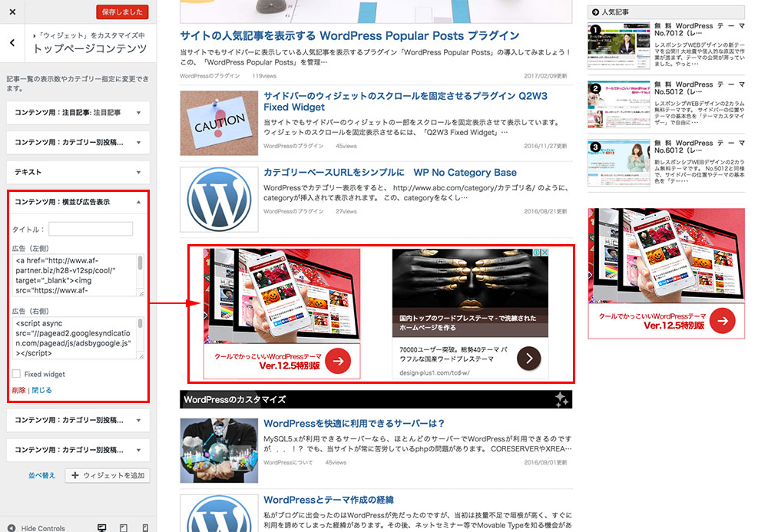768x532 pixels.
Task: Click the 広告（左側） textarea scrollbar
Action: (x=141, y=275)
